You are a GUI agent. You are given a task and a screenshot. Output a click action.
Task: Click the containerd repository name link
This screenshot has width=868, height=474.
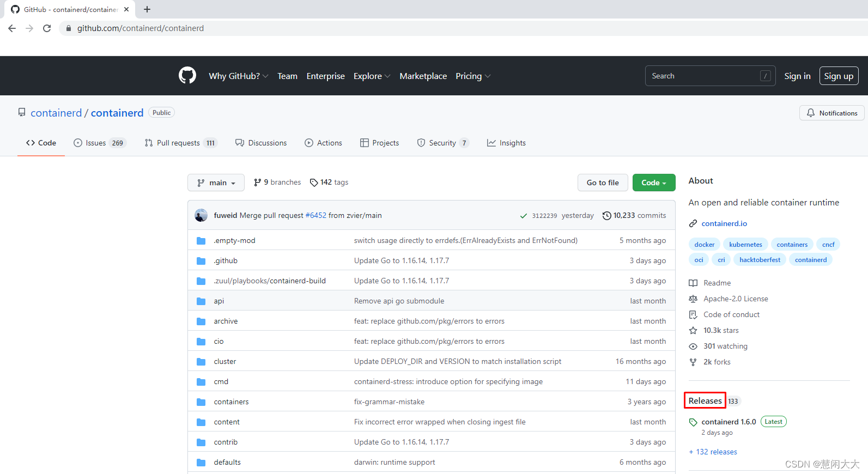pyautogui.click(x=117, y=113)
